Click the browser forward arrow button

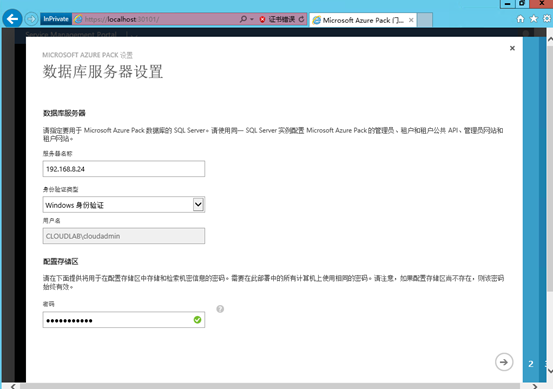(x=31, y=19)
